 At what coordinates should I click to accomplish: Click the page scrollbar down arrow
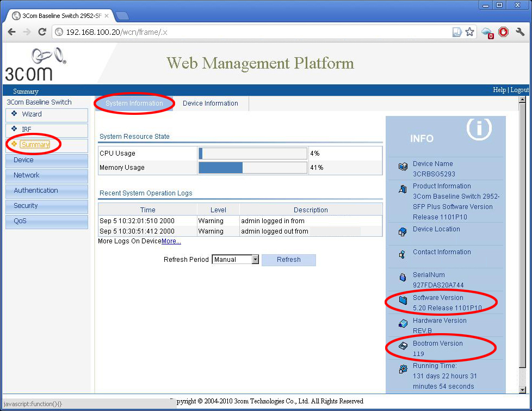tap(523, 390)
